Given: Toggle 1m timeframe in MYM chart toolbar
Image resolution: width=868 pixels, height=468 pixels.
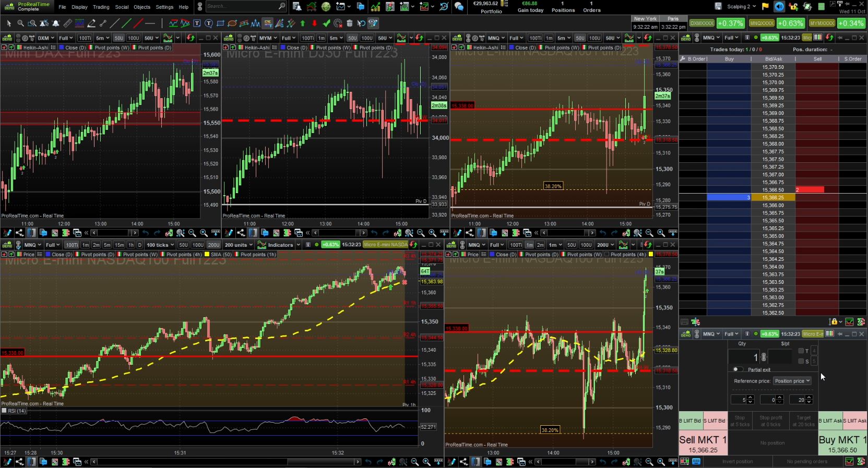Looking at the screenshot, I should point(322,38).
